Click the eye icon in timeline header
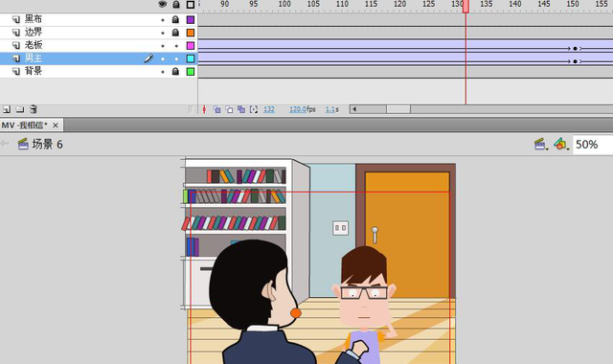The height and width of the screenshot is (364, 613). [162, 4]
